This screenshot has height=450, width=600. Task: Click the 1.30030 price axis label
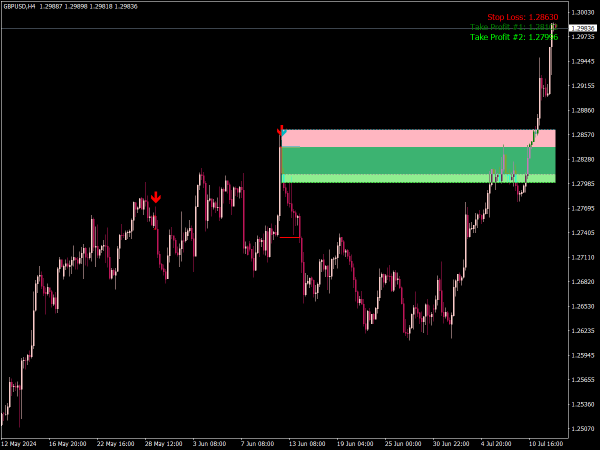pyautogui.click(x=583, y=12)
